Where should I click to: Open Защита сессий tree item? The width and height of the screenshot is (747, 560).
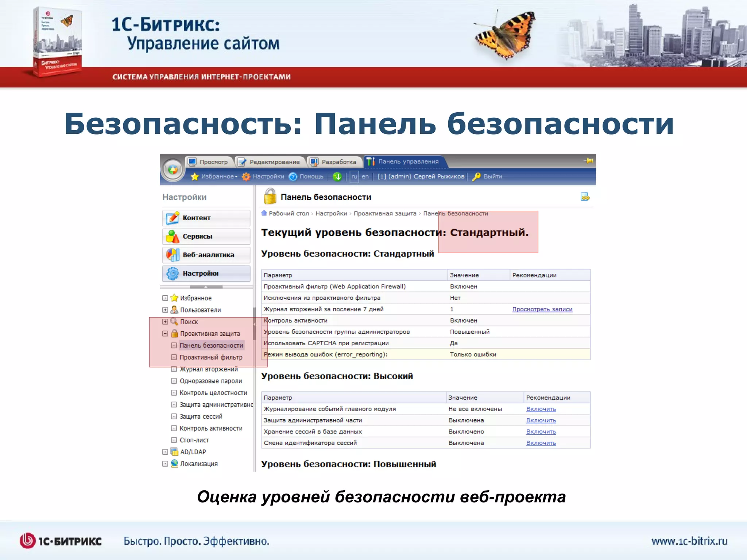coord(201,416)
